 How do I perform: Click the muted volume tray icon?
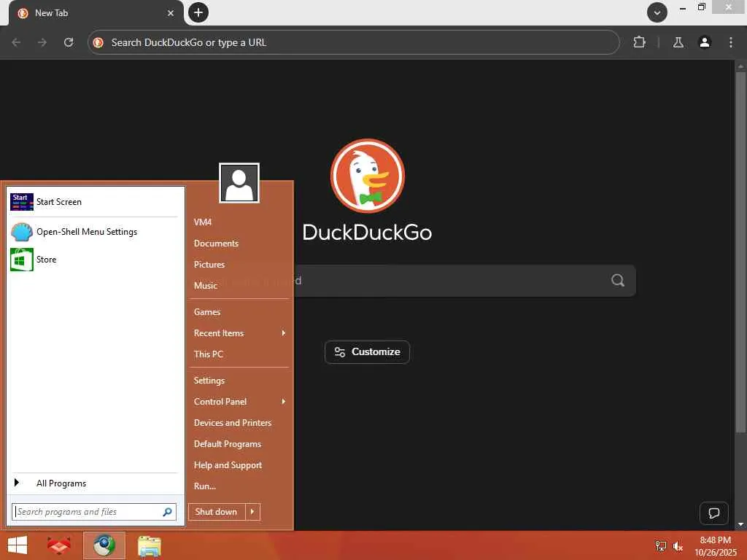coord(678,545)
